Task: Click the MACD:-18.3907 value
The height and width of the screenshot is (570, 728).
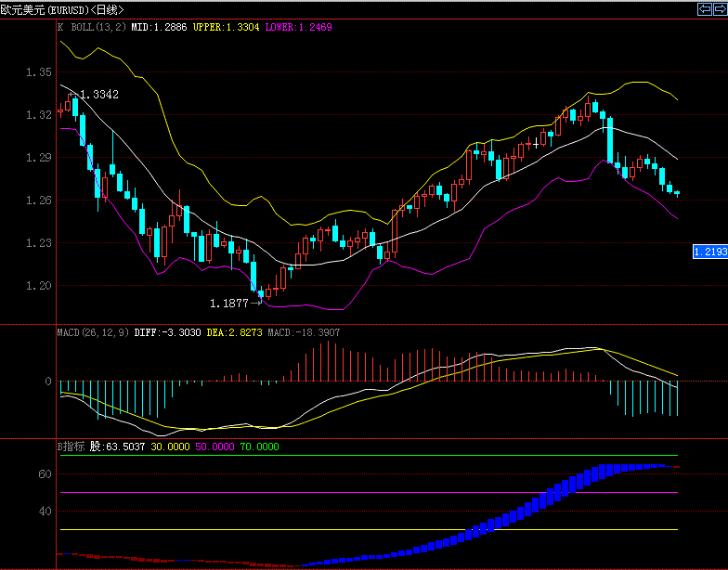Action: coord(304,332)
